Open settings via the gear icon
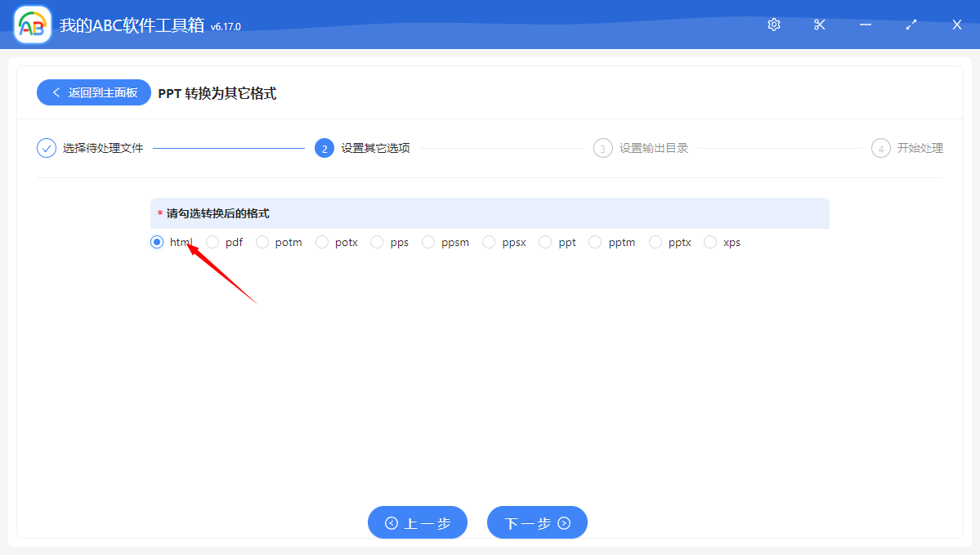 [x=774, y=25]
